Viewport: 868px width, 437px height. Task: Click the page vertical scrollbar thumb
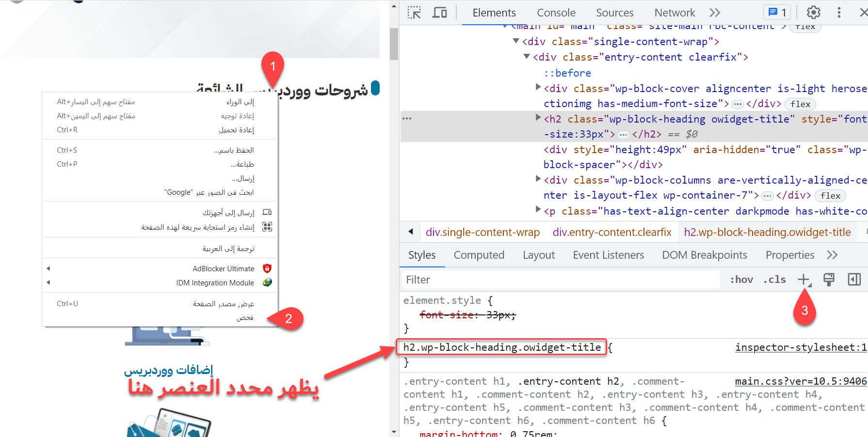[x=394, y=44]
